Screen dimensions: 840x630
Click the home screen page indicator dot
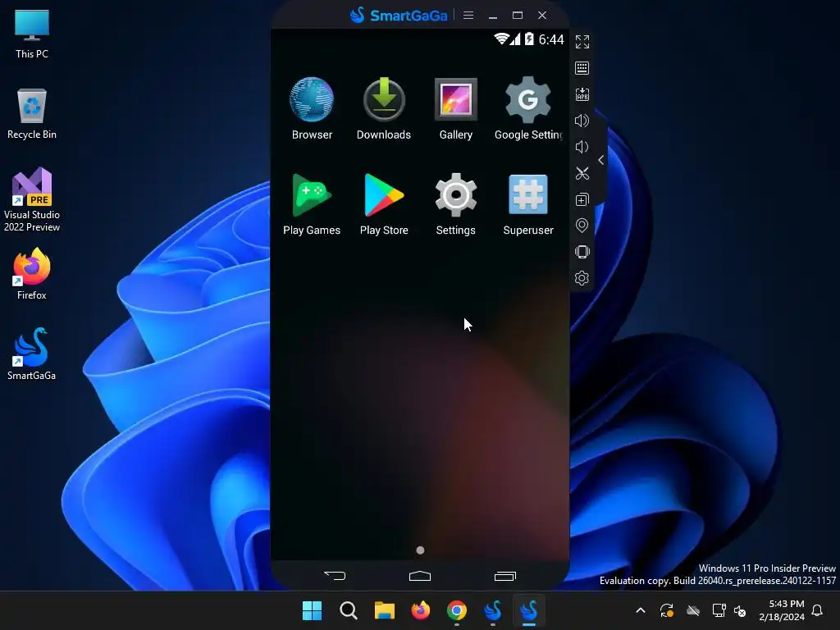[421, 550]
